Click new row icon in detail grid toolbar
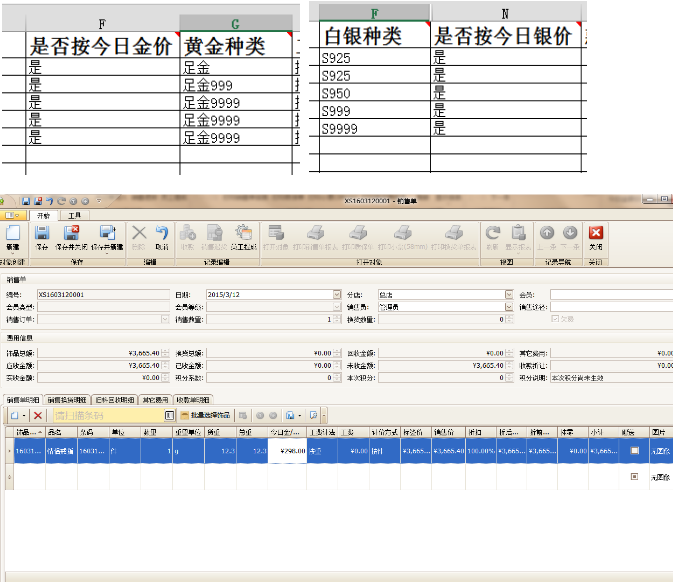 click(15, 415)
